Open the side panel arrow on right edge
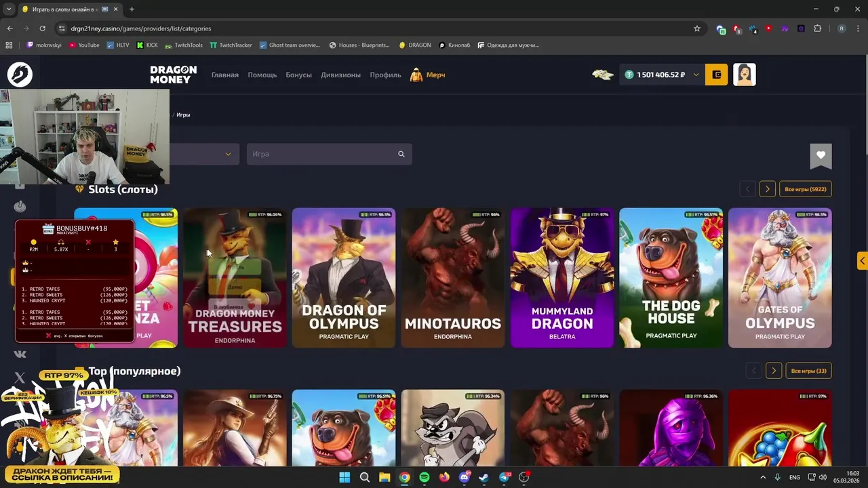Viewport: 868px width, 488px height. 863,260
